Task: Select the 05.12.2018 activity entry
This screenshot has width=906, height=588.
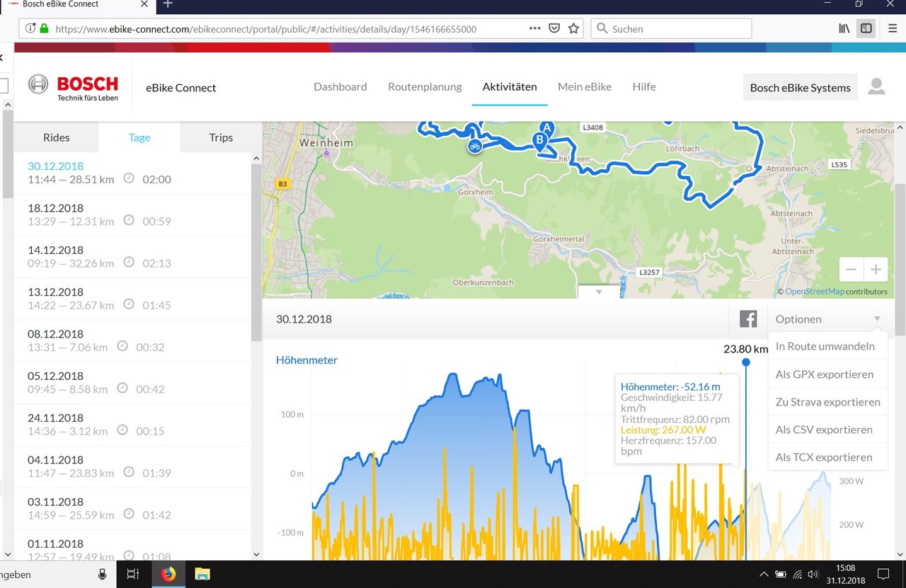Action: coord(132,382)
